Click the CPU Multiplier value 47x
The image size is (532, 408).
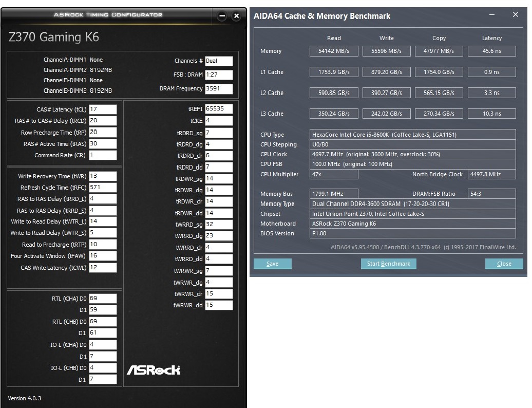point(334,174)
